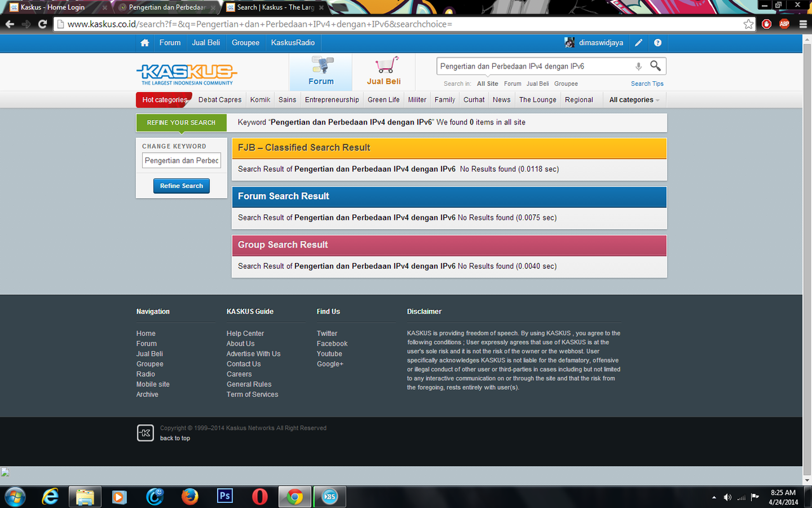Launch Firefox from the taskbar
Viewport: 812px width, 508px height.
[x=190, y=497]
